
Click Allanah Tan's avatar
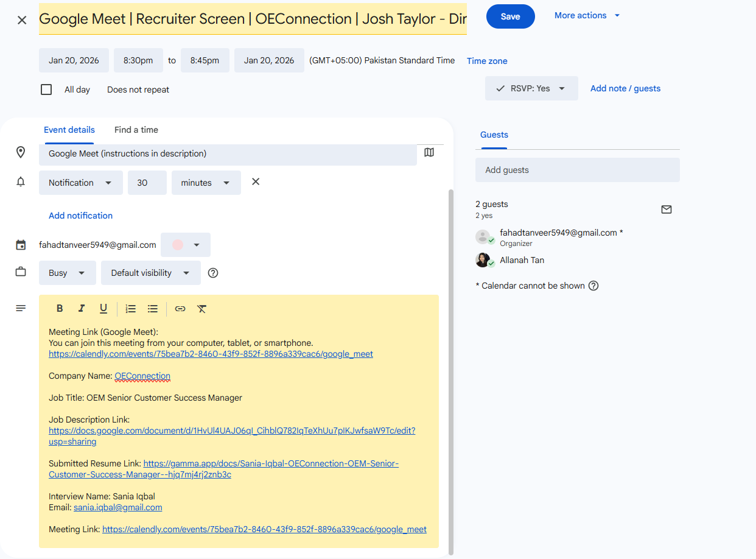(483, 260)
